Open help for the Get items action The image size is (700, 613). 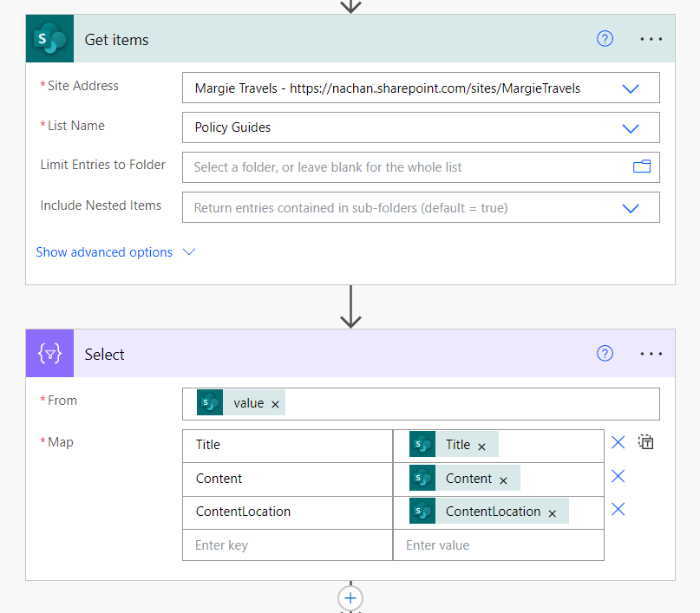pyautogui.click(x=605, y=39)
